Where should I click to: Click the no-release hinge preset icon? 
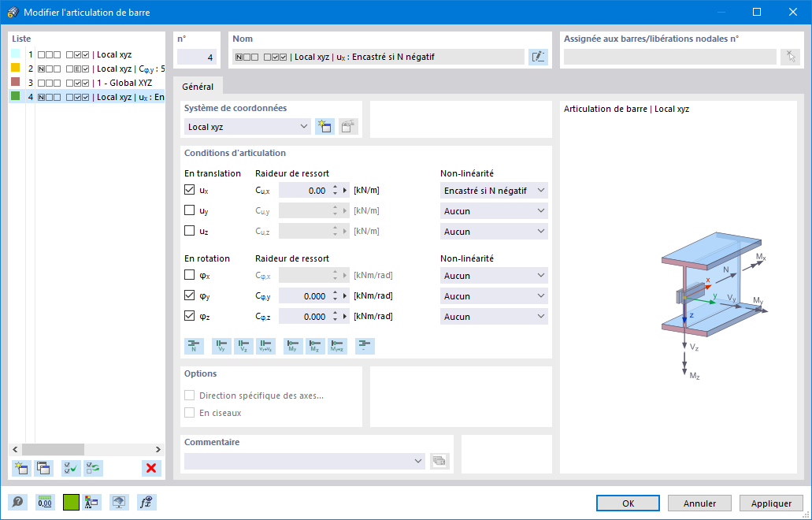tap(365, 346)
